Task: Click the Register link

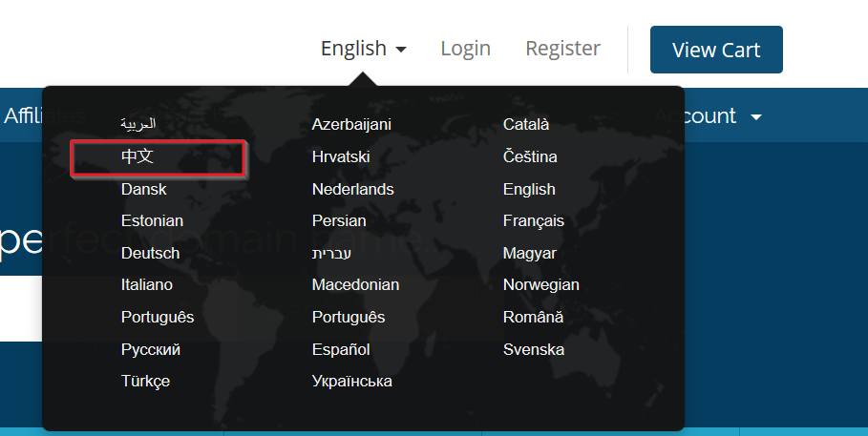Action: 562,49
